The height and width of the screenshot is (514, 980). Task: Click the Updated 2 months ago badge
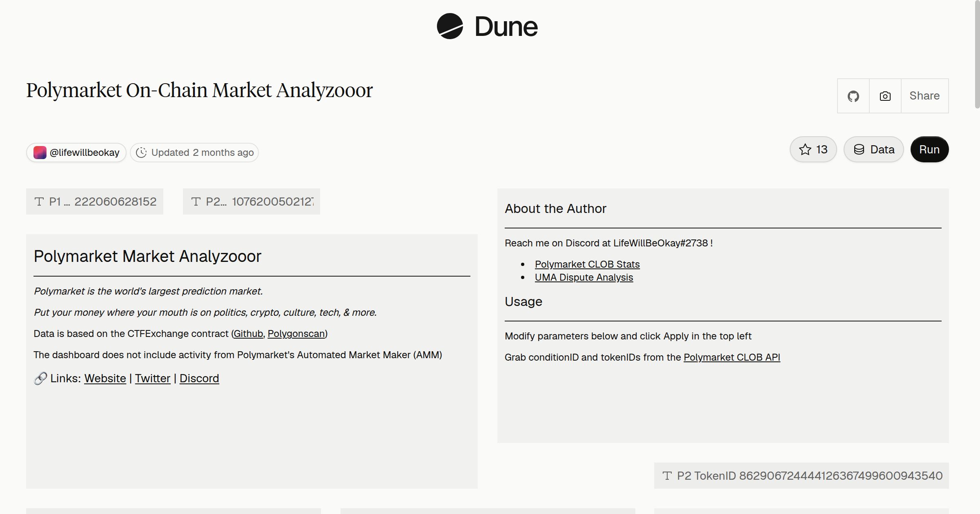pyautogui.click(x=194, y=153)
